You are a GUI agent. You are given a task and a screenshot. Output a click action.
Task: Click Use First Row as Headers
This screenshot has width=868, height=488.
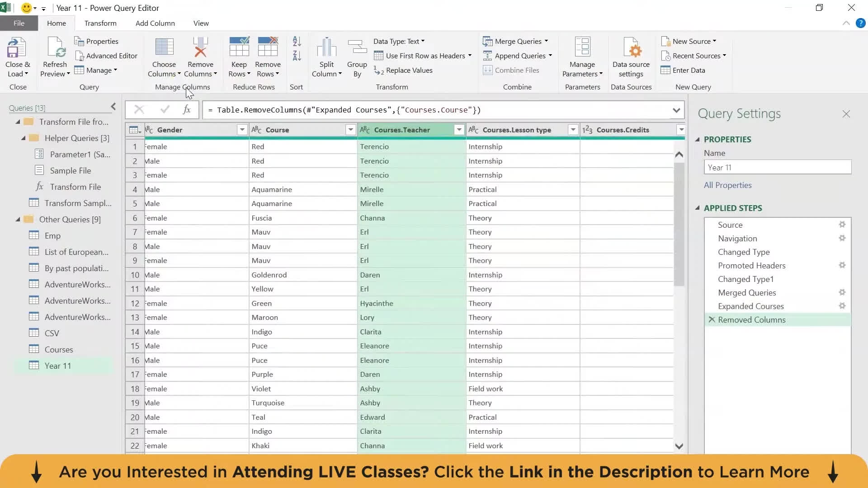click(423, 56)
